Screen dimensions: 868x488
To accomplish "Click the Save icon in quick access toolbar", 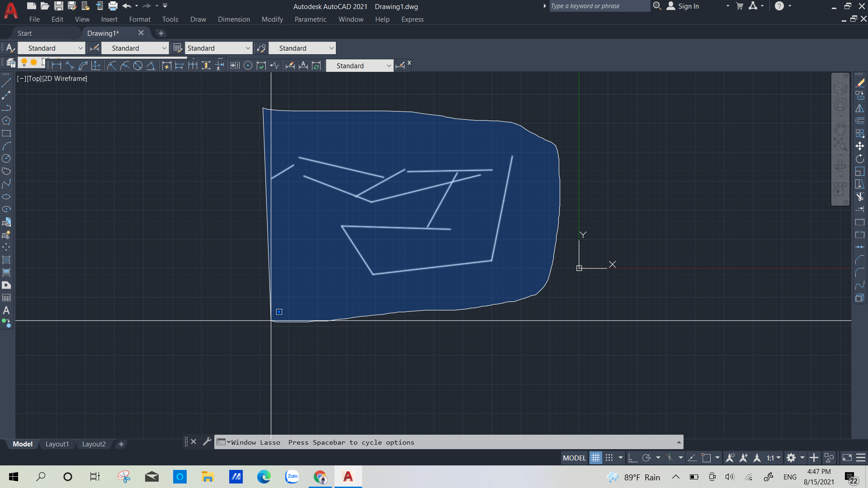I will point(59,6).
